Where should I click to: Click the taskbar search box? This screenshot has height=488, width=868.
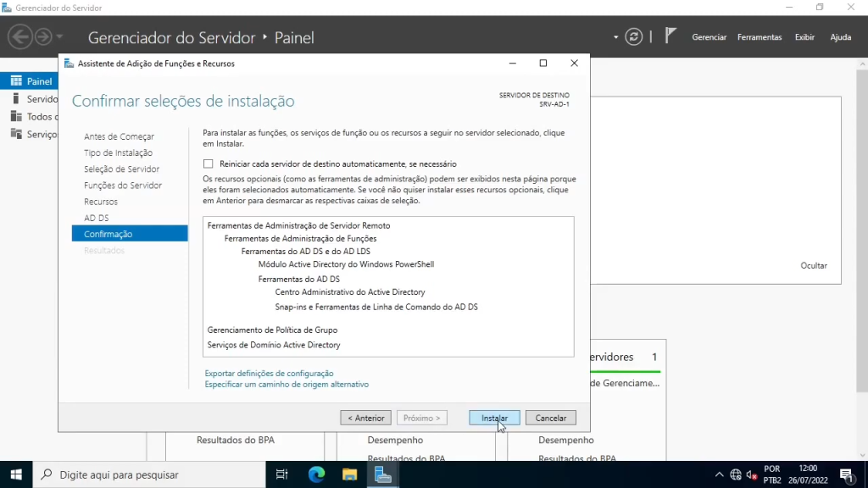(149, 474)
